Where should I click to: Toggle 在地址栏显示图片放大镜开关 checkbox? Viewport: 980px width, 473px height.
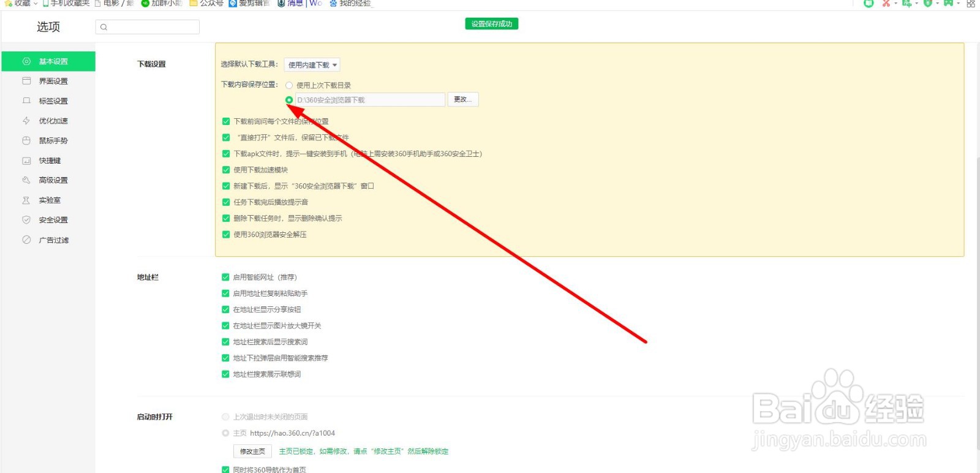click(x=225, y=325)
